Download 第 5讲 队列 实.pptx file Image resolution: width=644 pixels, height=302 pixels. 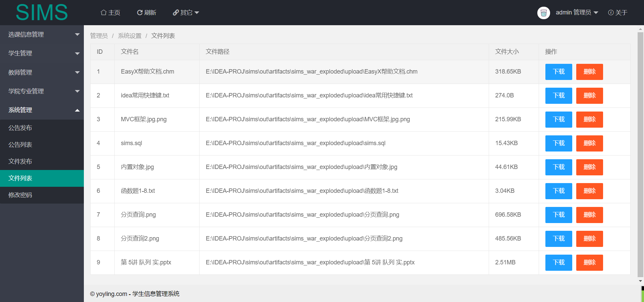558,263
